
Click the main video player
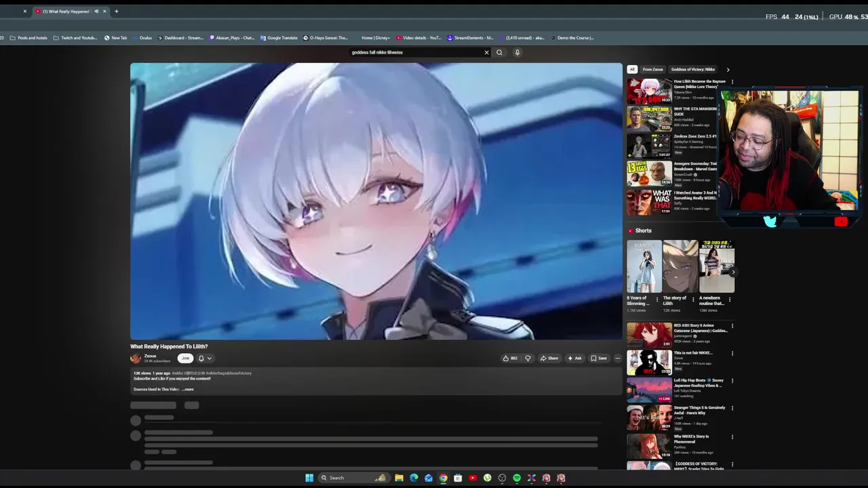click(376, 201)
